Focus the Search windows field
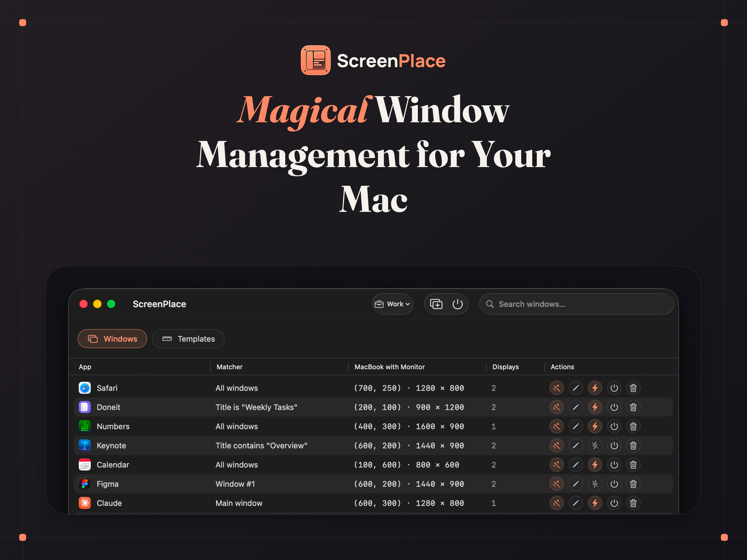747x560 pixels. 576,304
